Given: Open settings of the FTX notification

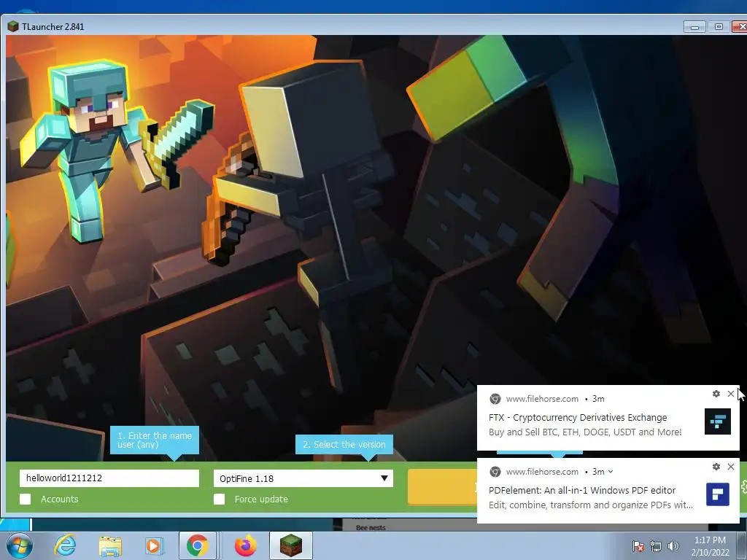Looking at the screenshot, I should coord(716,394).
